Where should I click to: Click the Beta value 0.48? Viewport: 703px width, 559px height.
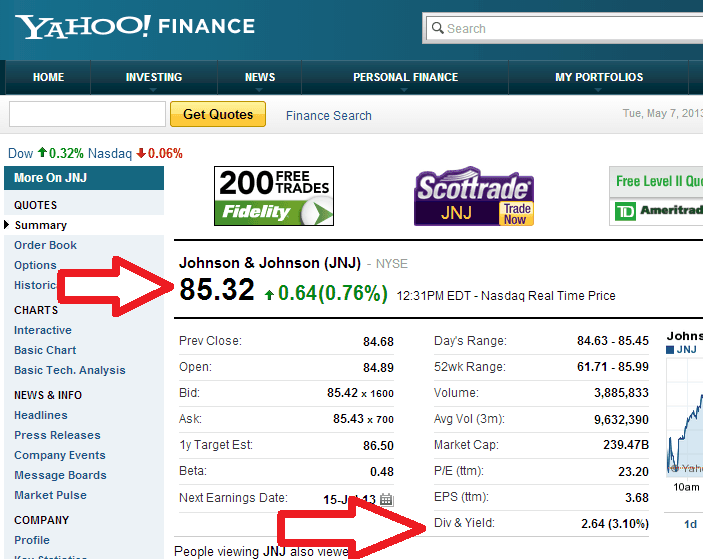[382, 472]
